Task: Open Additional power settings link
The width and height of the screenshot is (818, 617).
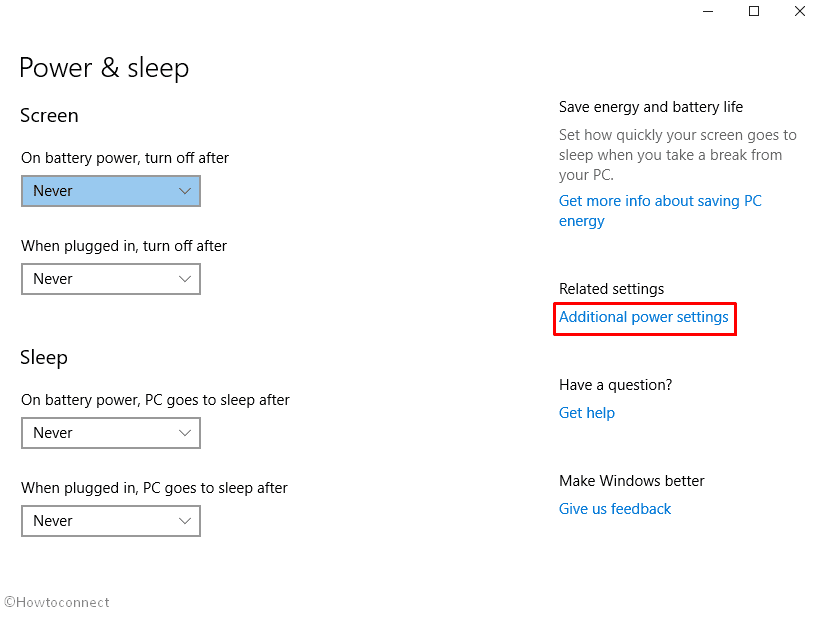Action: [644, 317]
